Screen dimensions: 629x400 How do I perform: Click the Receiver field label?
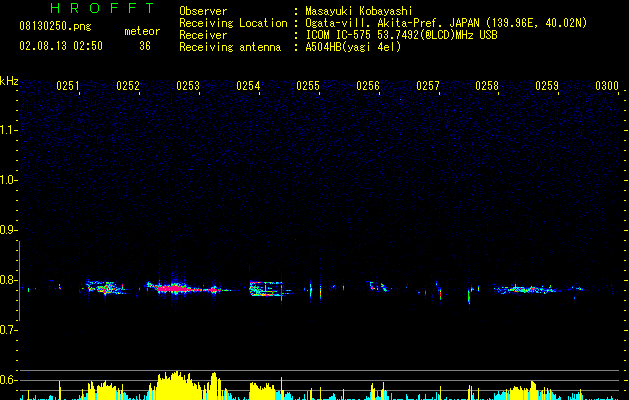pos(203,35)
